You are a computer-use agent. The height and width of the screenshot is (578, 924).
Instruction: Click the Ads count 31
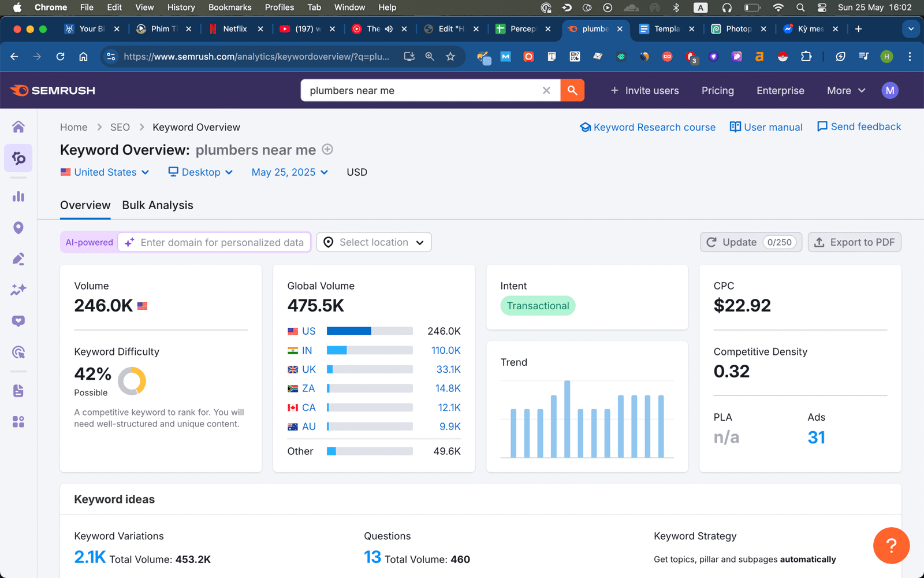click(x=816, y=438)
